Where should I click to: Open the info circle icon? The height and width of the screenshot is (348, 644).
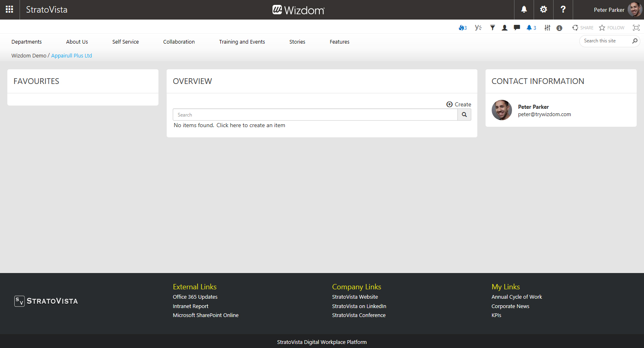click(x=559, y=28)
